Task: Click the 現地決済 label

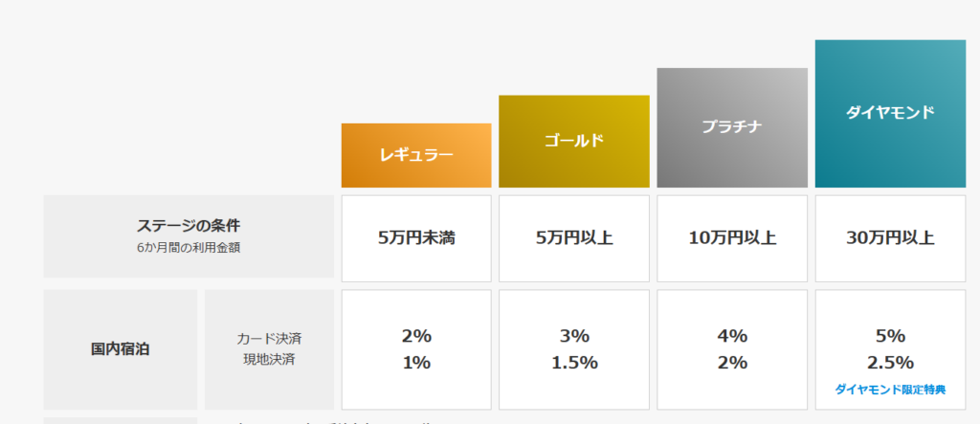Action: [x=269, y=360]
